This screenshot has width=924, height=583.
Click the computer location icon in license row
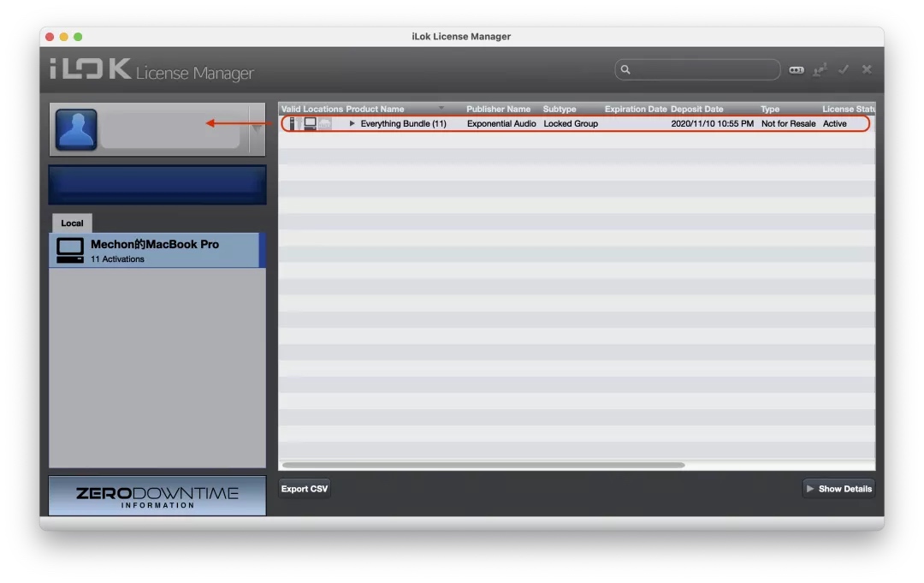pos(310,124)
